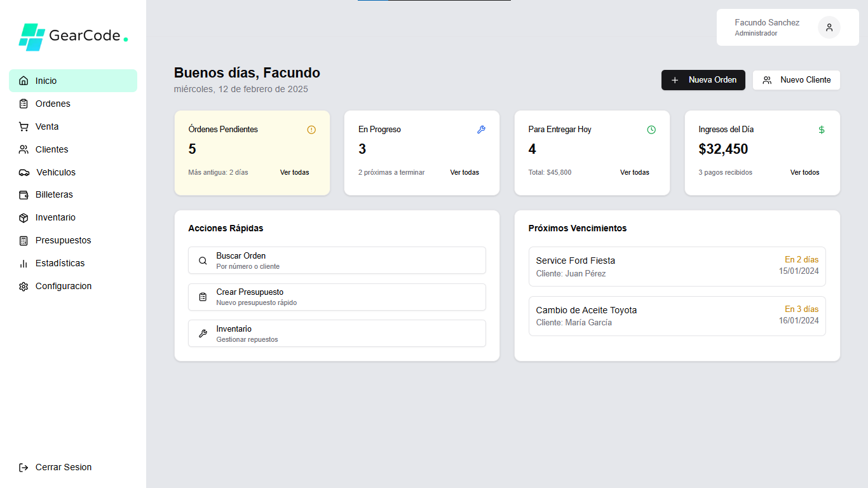Select Inventario in the sidebar
The width and height of the screenshot is (868, 488).
coord(55,217)
